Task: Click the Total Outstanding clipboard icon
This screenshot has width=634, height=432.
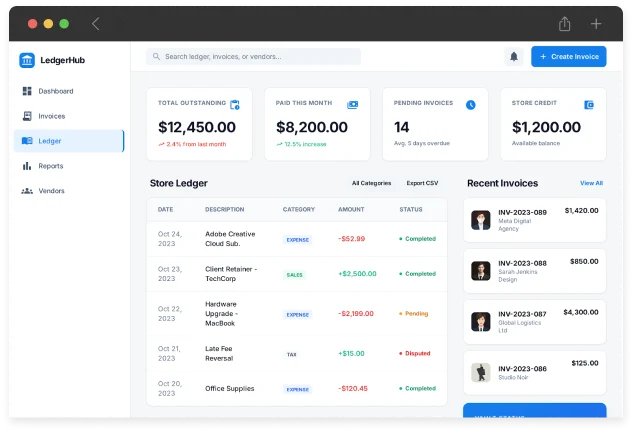Action: (x=235, y=105)
